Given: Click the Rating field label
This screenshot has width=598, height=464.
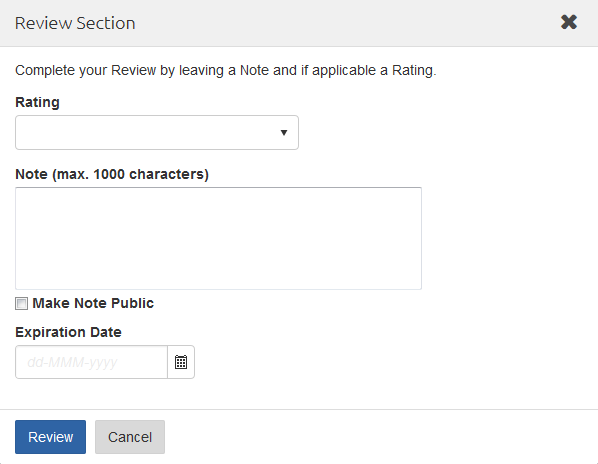Looking at the screenshot, I should (37, 102).
